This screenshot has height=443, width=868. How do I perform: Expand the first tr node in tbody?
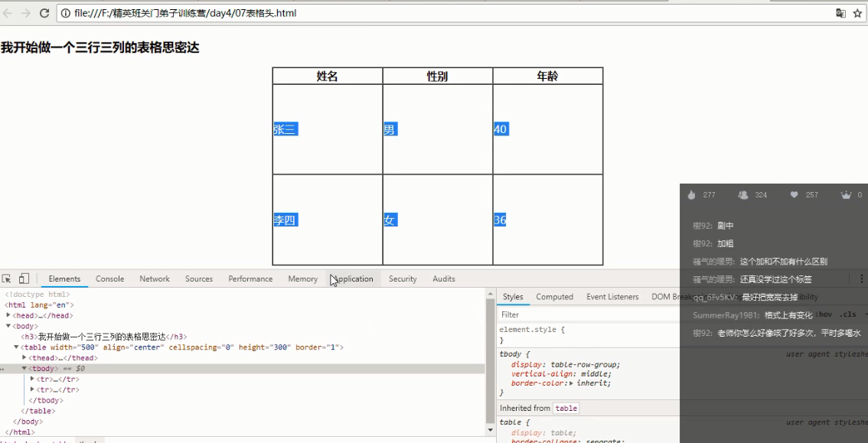tap(32, 379)
